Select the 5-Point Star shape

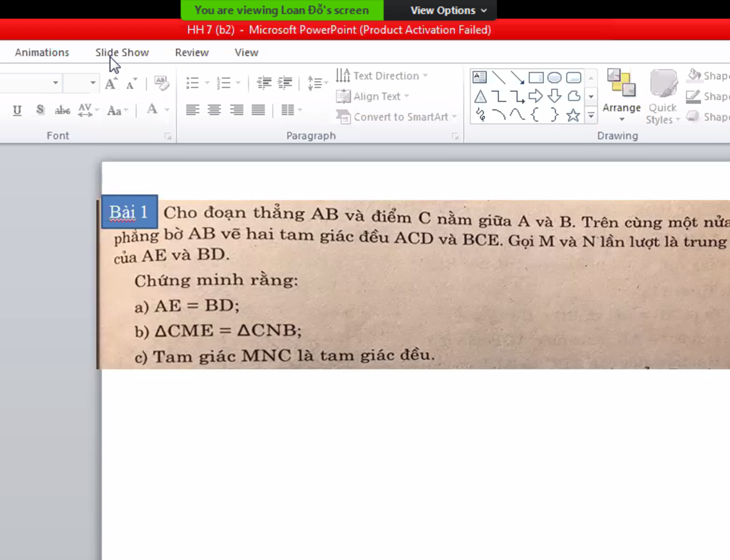[x=574, y=115]
